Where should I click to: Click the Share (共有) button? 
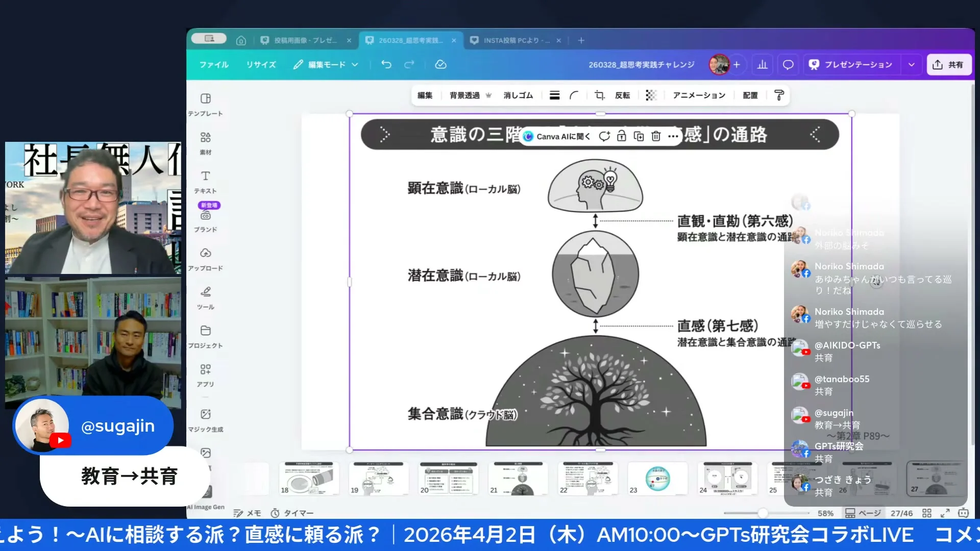tap(949, 65)
